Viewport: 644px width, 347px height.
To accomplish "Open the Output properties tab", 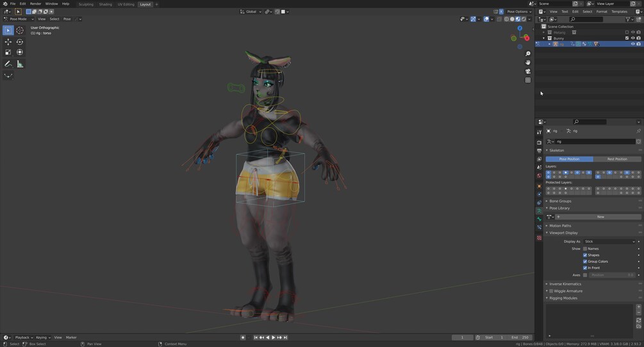I will pos(540,151).
